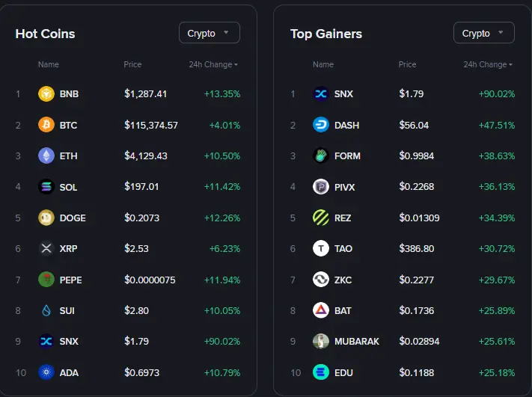Viewport: 532px width, 397px height.
Task: Click the BAT triangle icon
Action: [x=321, y=310]
